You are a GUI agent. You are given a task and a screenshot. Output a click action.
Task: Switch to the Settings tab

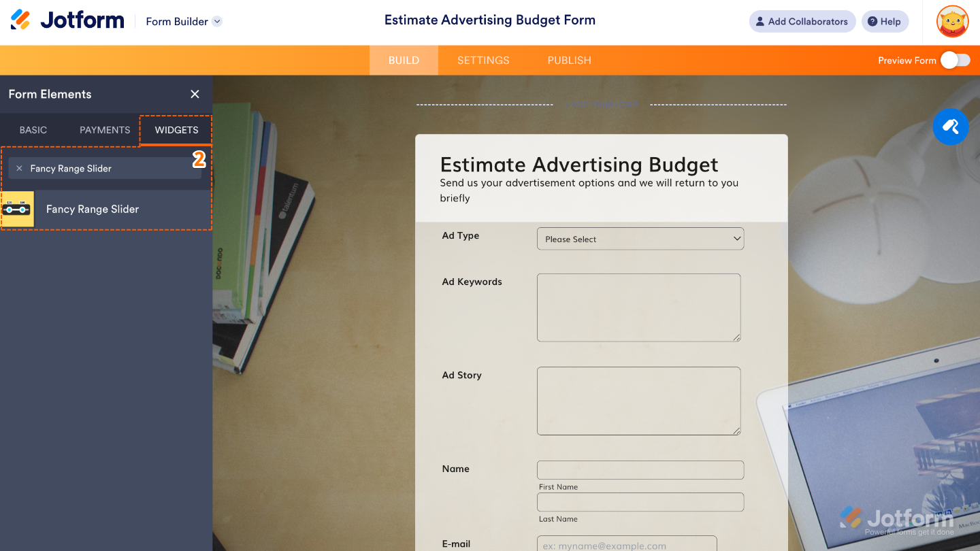pos(483,61)
